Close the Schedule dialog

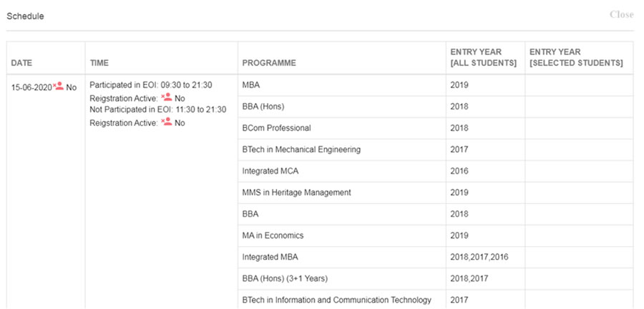(621, 15)
